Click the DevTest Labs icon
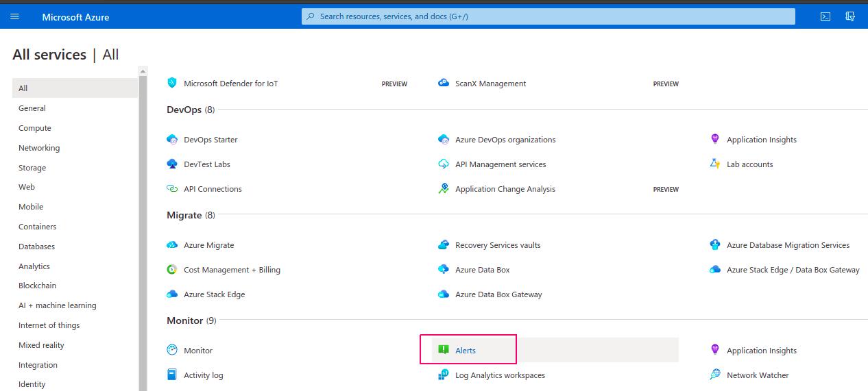This screenshot has width=868, height=391. [x=172, y=164]
